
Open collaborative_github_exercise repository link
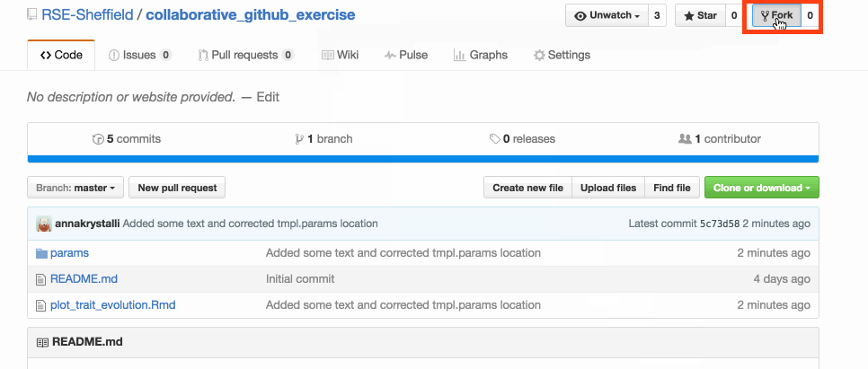click(250, 14)
